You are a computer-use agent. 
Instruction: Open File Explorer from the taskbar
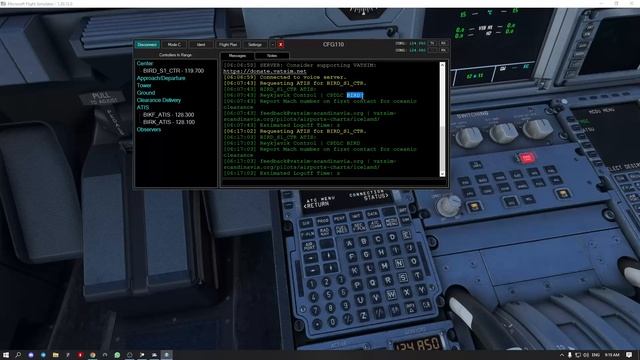coord(55,355)
